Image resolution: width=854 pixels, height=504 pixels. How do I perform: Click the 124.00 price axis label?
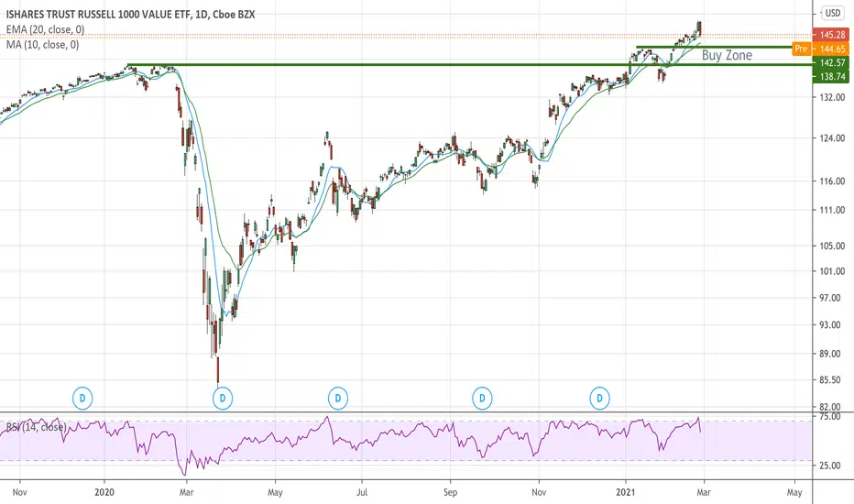point(832,138)
